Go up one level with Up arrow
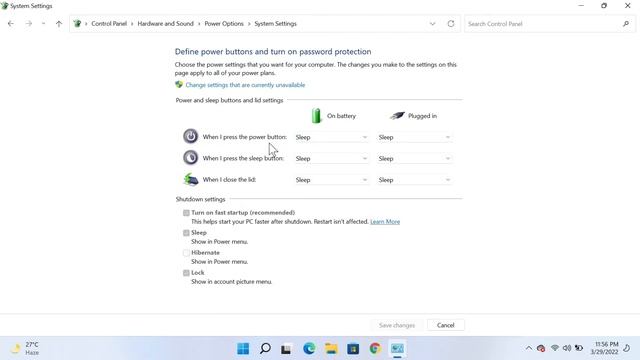This screenshot has width=640, height=360. point(59,24)
